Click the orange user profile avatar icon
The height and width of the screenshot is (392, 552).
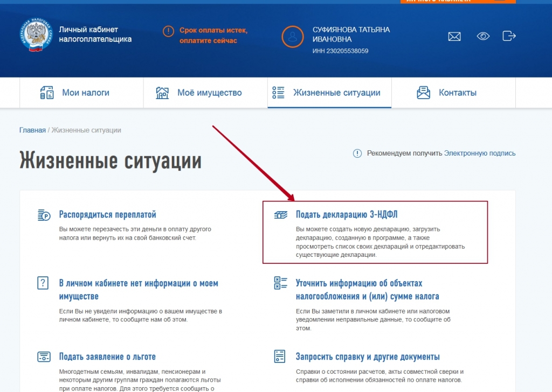(293, 37)
